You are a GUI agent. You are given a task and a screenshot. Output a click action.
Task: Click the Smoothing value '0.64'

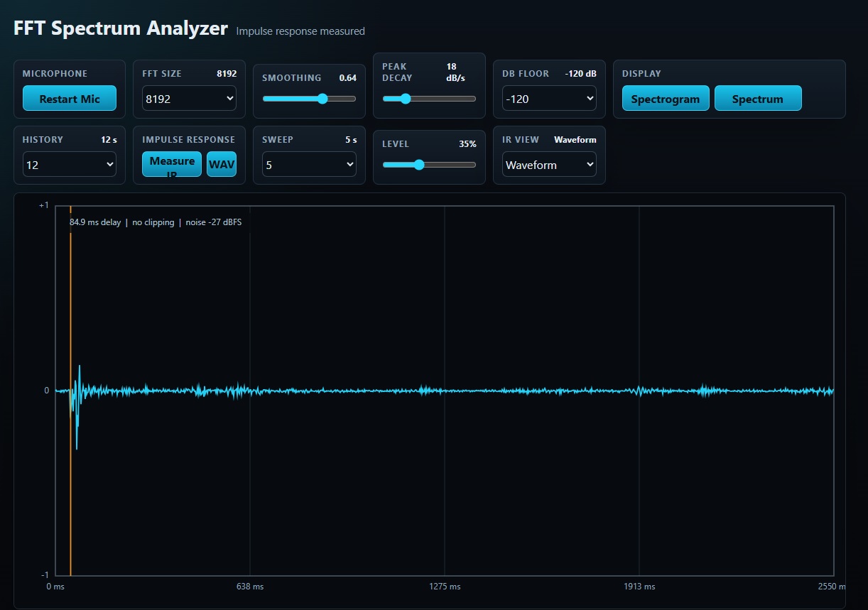pos(348,78)
